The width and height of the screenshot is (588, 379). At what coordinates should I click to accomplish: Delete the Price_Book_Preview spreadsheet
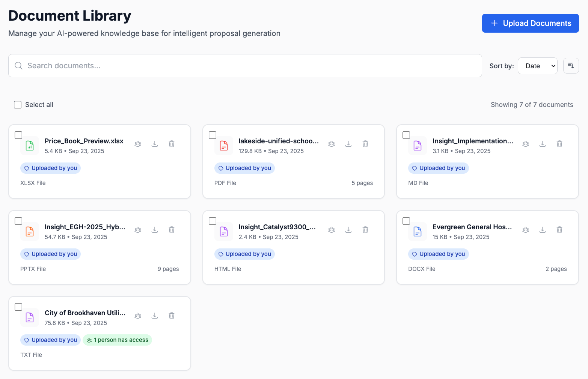[x=172, y=144]
